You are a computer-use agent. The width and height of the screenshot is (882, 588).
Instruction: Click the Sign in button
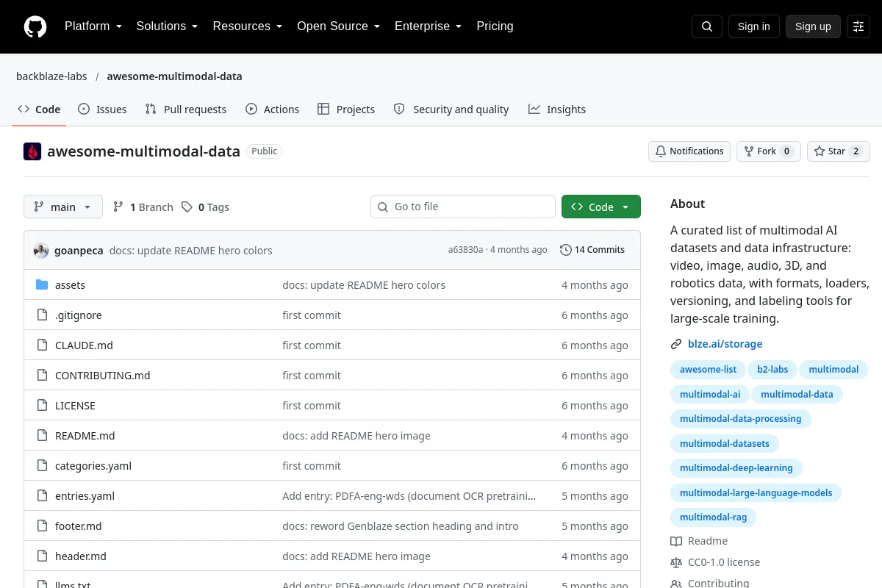pos(754,26)
